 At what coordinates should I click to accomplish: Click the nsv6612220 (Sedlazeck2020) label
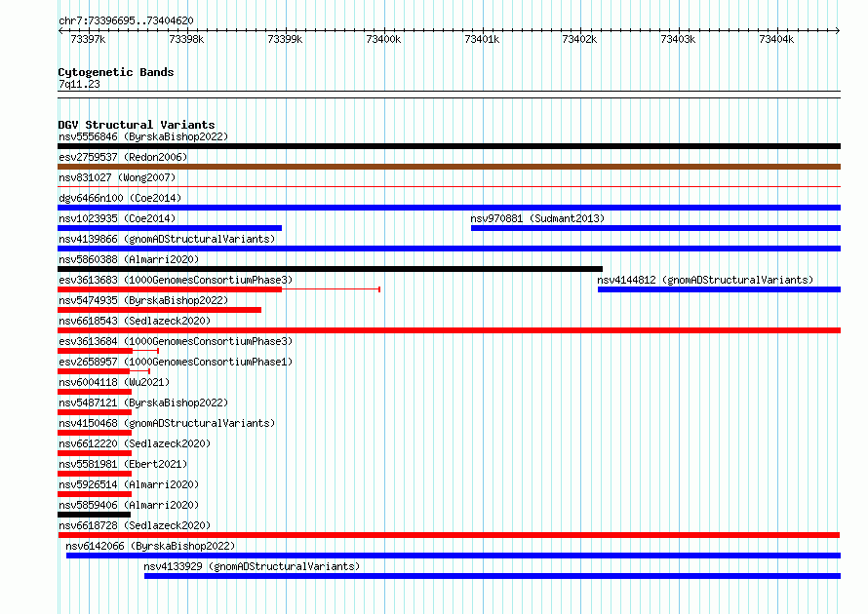pos(135,443)
